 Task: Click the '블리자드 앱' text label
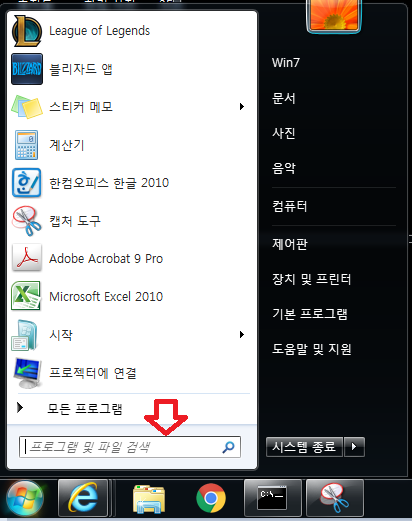[81, 69]
